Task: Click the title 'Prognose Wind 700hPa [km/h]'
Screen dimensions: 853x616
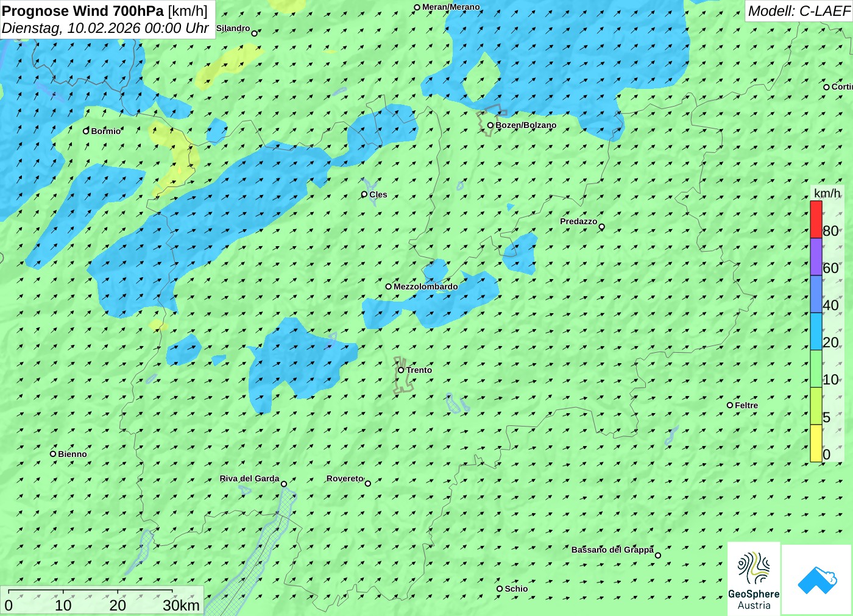Action: coord(105,11)
